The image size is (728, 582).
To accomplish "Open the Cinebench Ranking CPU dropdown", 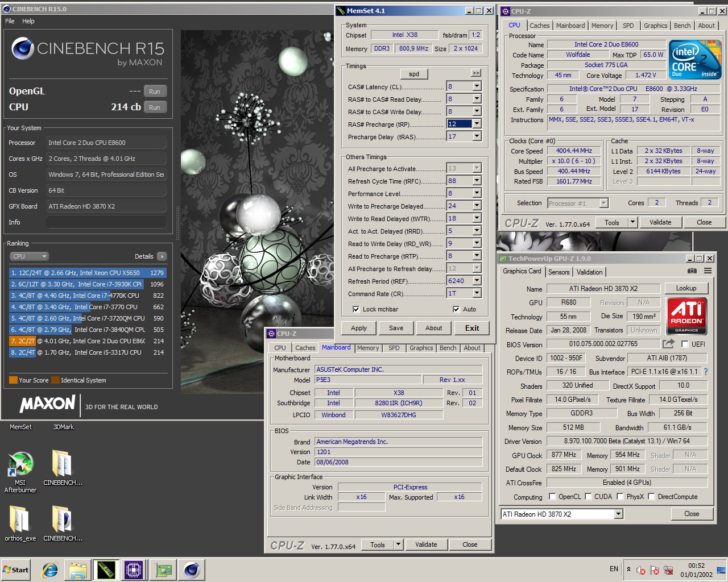I will [x=29, y=256].
